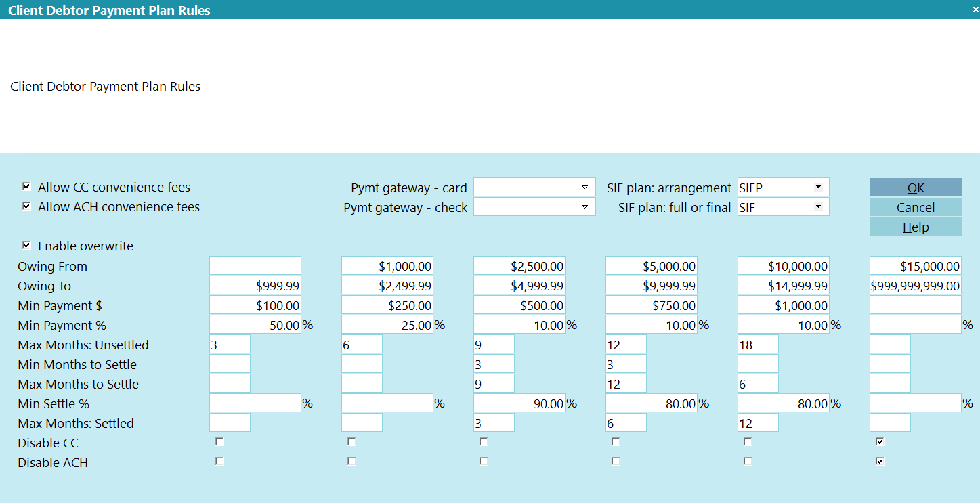Image resolution: width=980 pixels, height=503 pixels.
Task: Uncheck Disable CC in the $15,000.00 column
Action: (x=880, y=442)
